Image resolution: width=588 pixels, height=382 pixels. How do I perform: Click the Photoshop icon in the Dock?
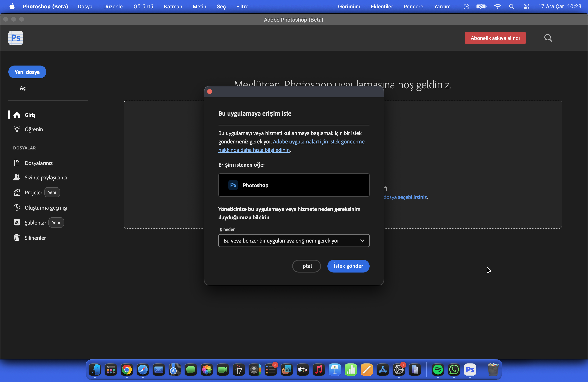coord(470,370)
